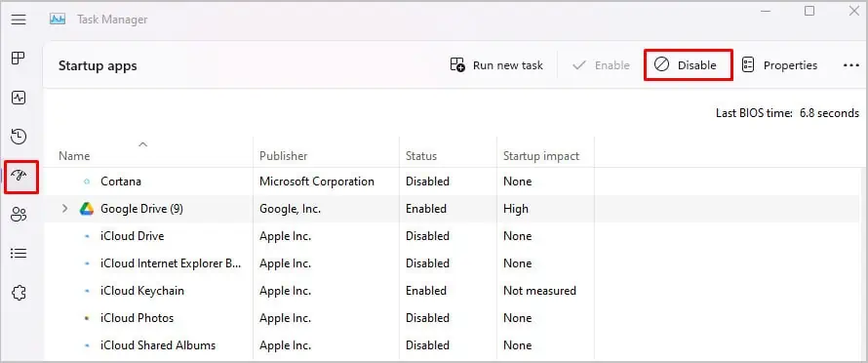Click Microsoft Corporation publisher cell

pos(317,181)
